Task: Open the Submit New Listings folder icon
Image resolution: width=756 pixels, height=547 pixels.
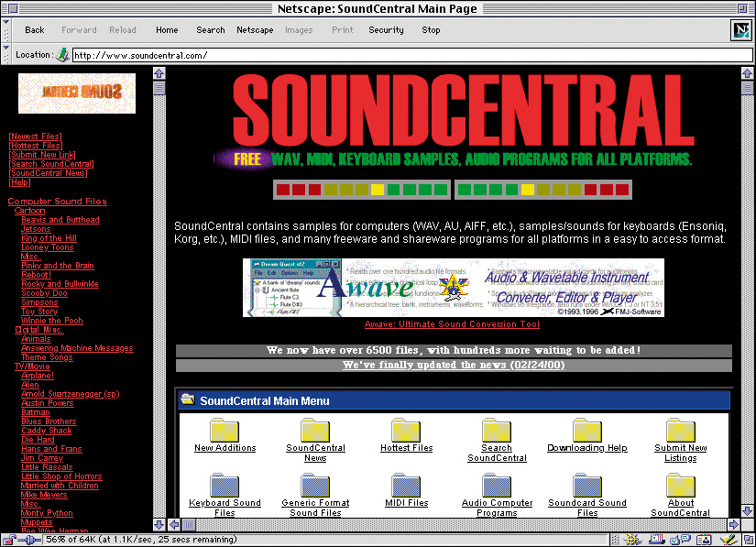Action: 680,430
